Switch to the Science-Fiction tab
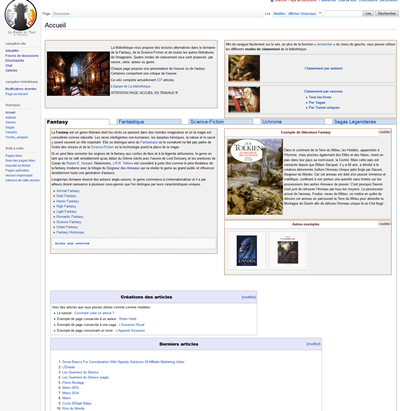This screenshot has height=411, width=400. pos(220,122)
